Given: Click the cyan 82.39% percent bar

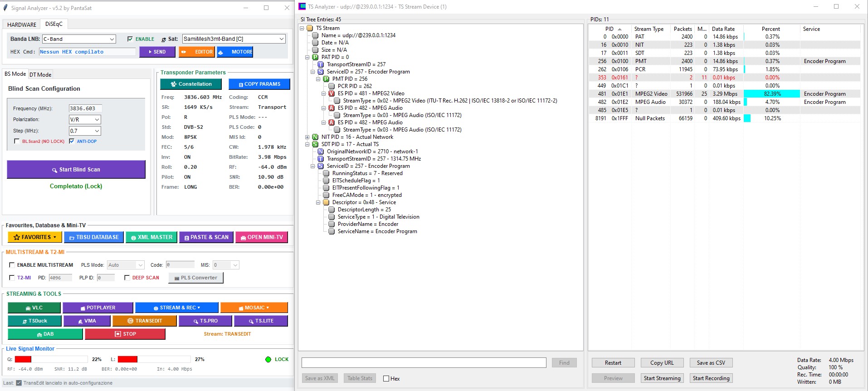Looking at the screenshot, I should coord(772,94).
